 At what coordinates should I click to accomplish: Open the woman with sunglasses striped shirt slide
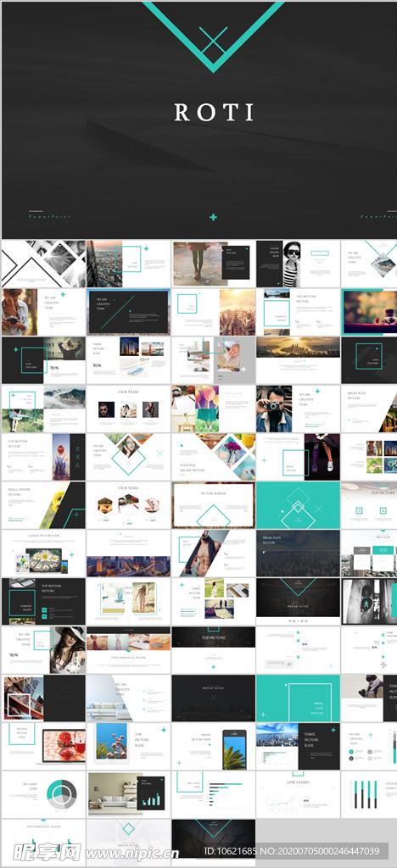coord(298,264)
